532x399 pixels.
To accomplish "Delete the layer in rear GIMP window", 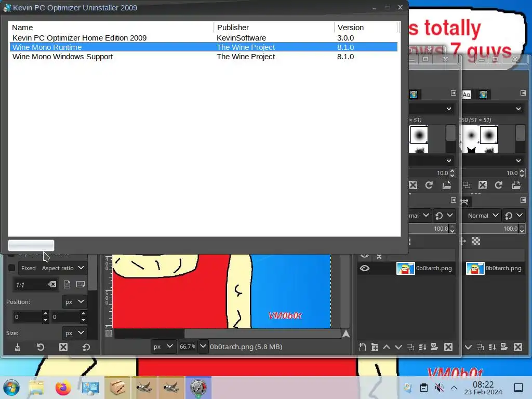I will [518, 347].
